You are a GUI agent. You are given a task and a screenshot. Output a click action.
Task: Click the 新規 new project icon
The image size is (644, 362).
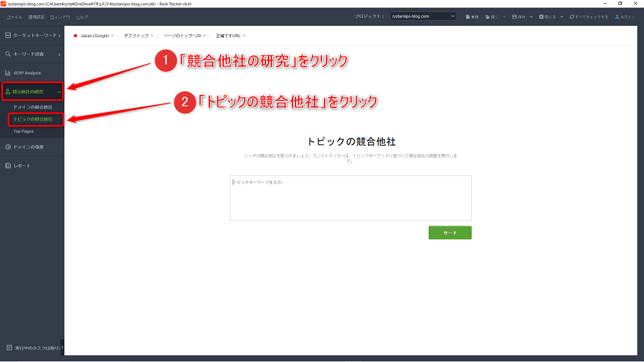pyautogui.click(x=468, y=17)
